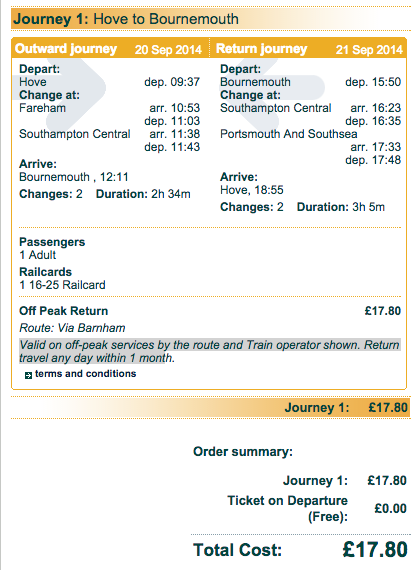The image size is (419, 570).
Task: Click the Journey 1: Hove to Bournemouth heading
Action: (x=126, y=19)
